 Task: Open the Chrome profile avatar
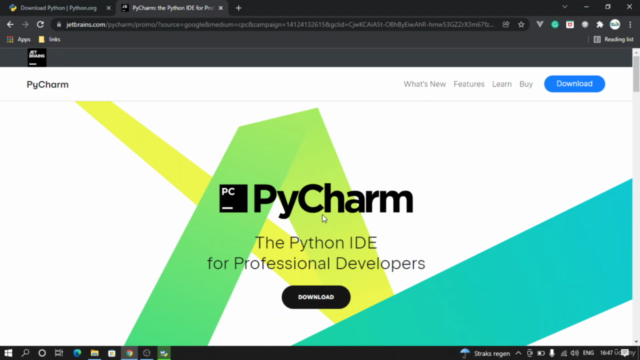click(x=615, y=24)
